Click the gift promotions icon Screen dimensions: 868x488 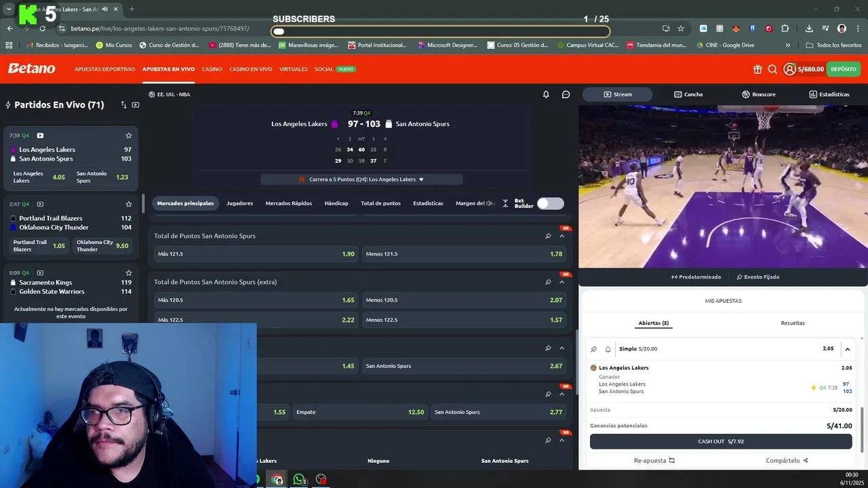coord(757,69)
